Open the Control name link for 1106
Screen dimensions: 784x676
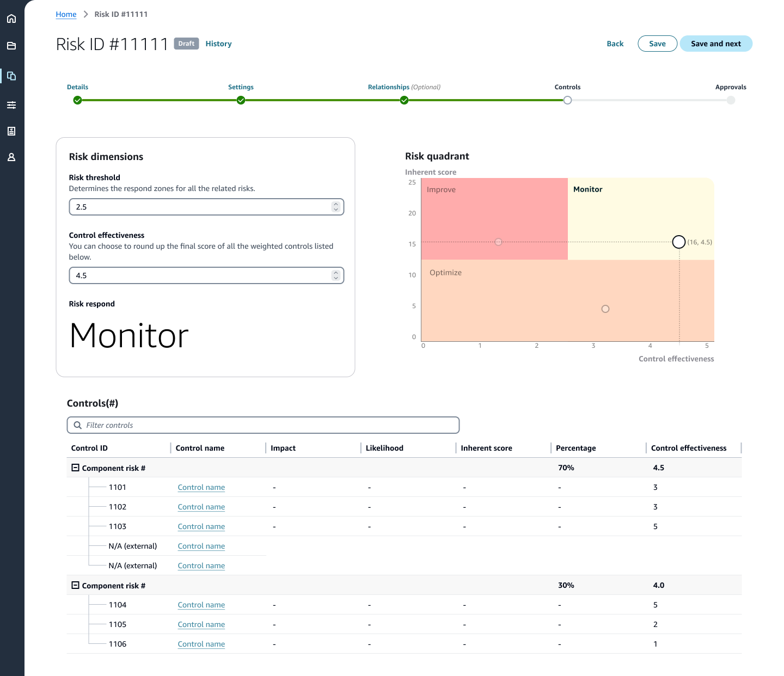coord(201,644)
